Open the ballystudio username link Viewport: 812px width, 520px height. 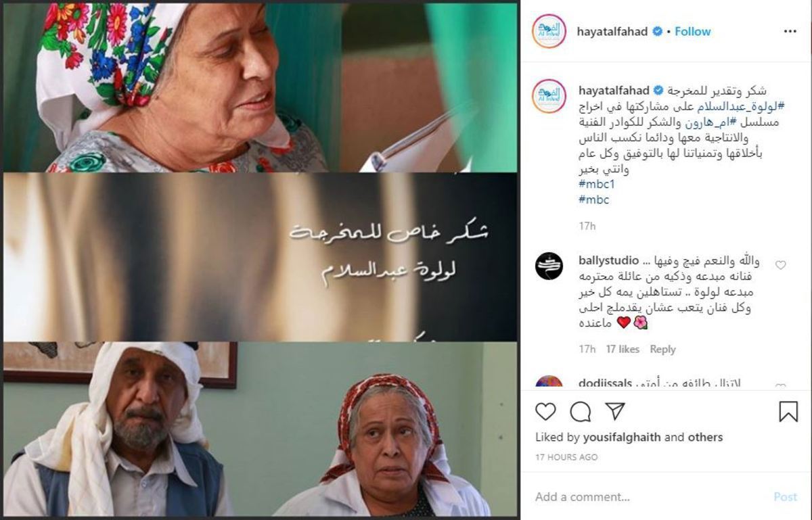click(x=607, y=261)
